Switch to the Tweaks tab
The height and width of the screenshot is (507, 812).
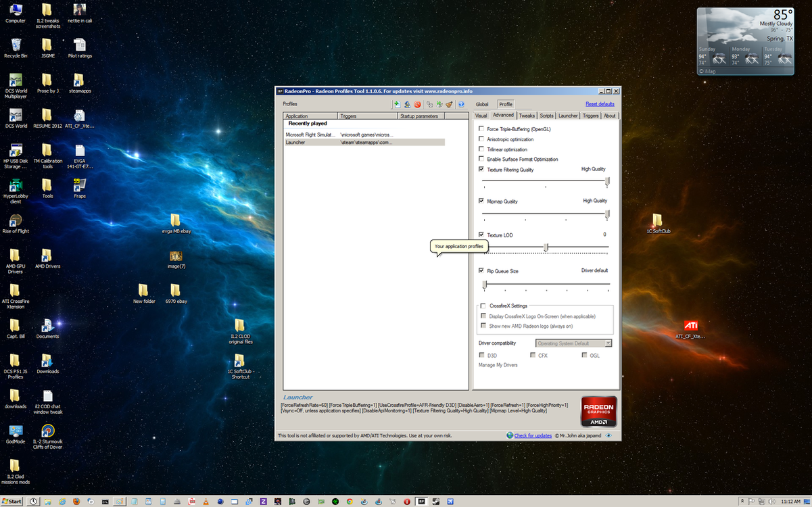(527, 116)
